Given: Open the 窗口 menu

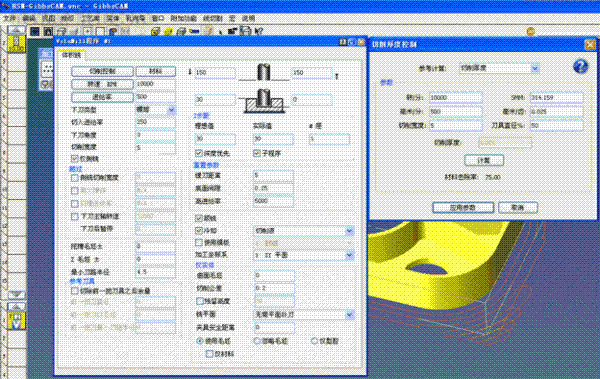Looking at the screenshot, I should coord(158,18).
